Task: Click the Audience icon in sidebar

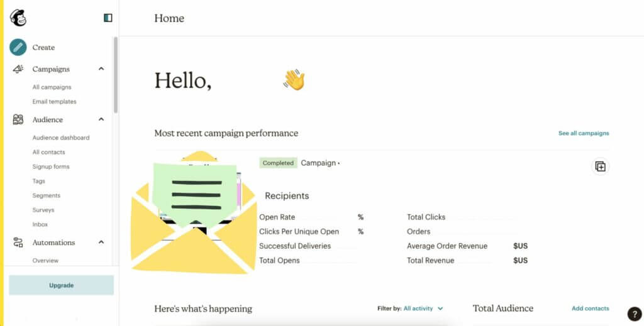Action: click(x=18, y=119)
